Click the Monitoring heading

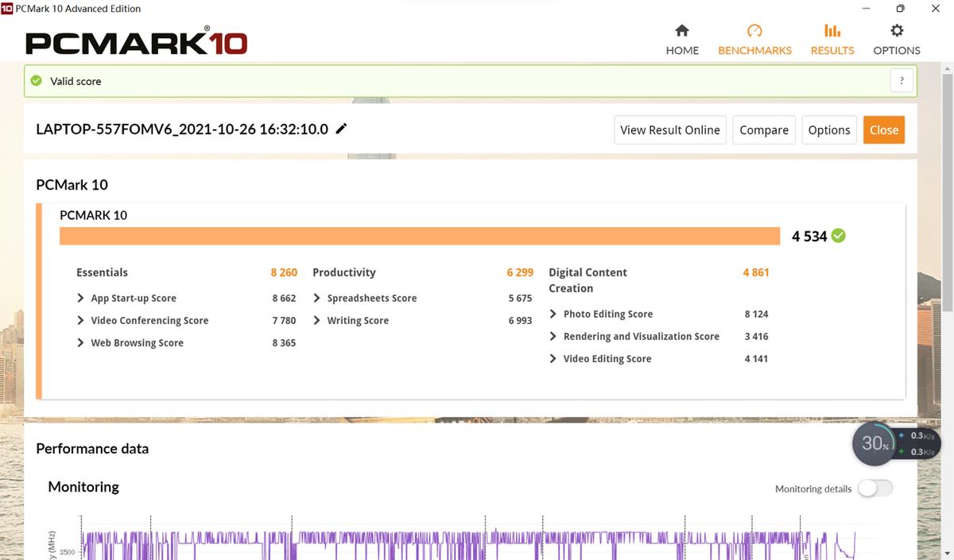[x=83, y=487]
